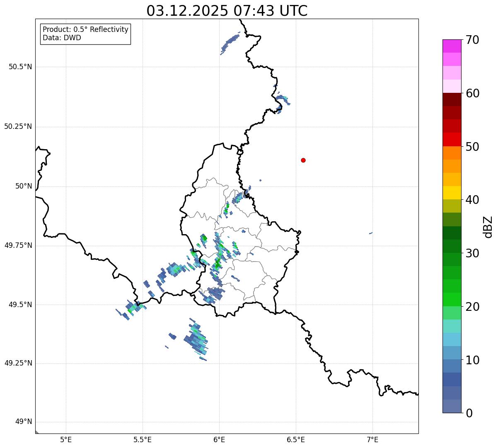Viewport: 498px width, 448px height.
Task: Click the 5°E longitude tick label
Action: coord(66,439)
